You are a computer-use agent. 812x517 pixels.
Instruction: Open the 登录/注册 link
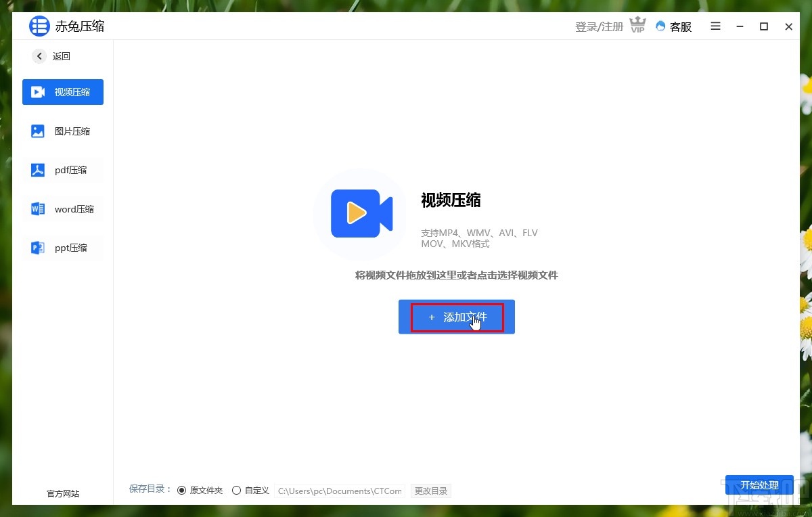599,27
